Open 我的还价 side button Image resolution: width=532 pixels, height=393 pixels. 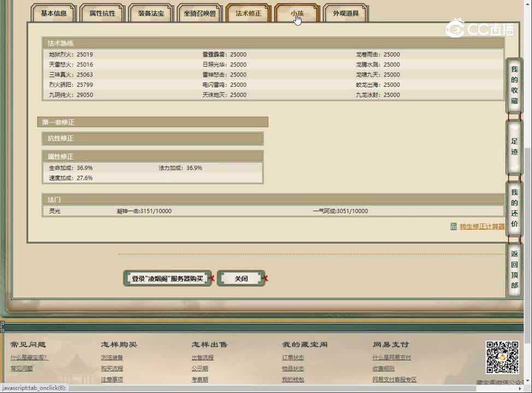[515, 208]
